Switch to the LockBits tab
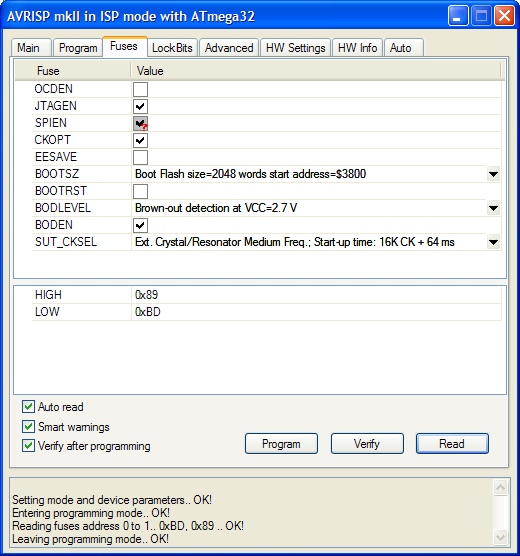The height and width of the screenshot is (556, 520). point(172,48)
